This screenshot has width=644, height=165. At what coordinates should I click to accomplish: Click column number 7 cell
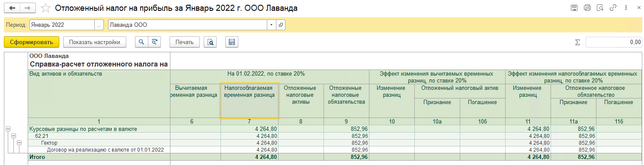point(250,122)
